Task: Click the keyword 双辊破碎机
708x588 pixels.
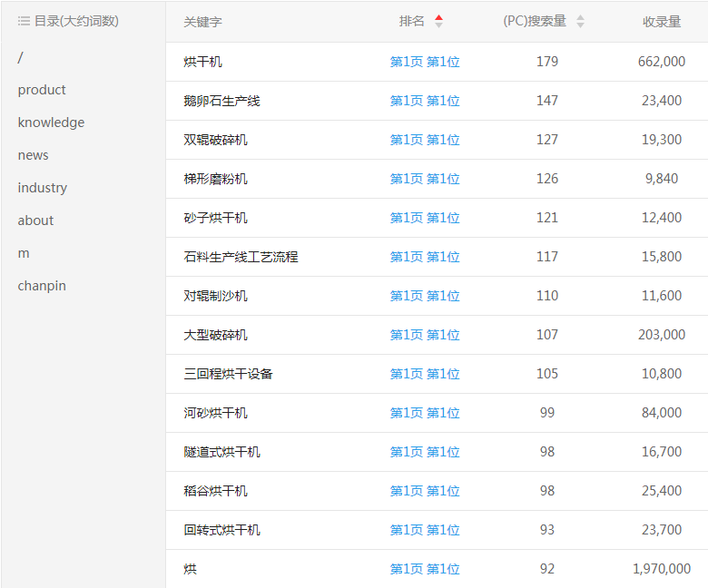Action: [215, 140]
